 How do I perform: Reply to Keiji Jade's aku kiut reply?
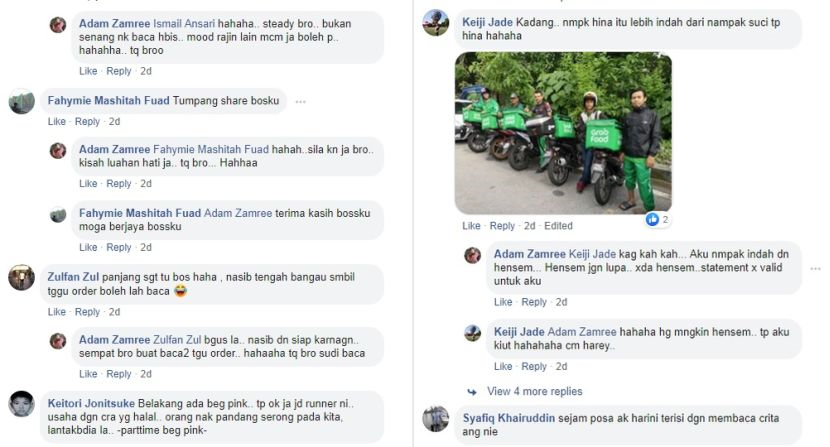(x=534, y=366)
